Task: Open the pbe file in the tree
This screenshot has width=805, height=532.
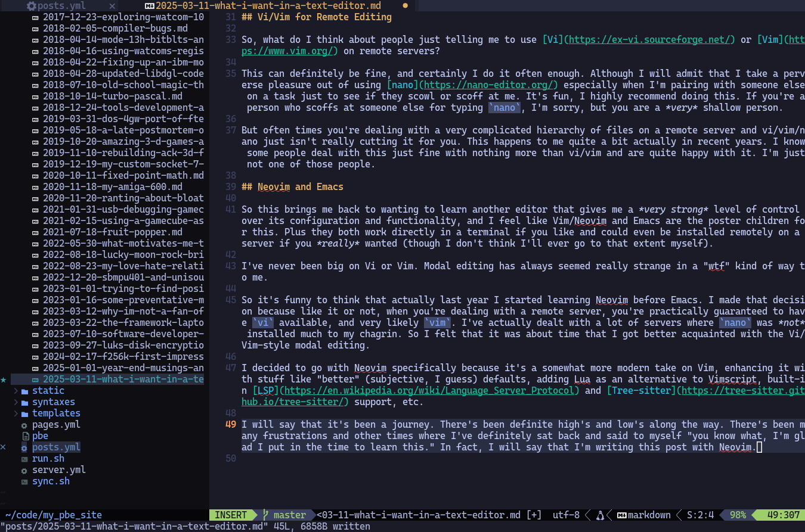Action: pyautogui.click(x=40, y=436)
